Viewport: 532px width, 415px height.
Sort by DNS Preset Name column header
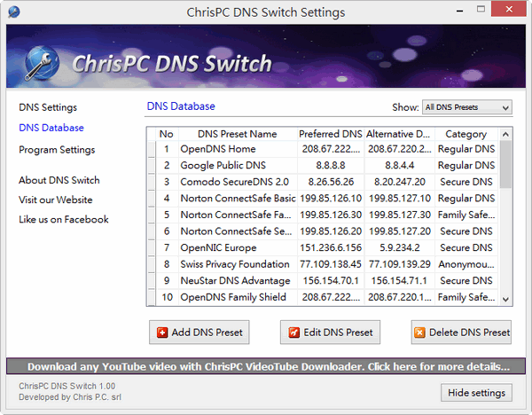click(x=238, y=134)
